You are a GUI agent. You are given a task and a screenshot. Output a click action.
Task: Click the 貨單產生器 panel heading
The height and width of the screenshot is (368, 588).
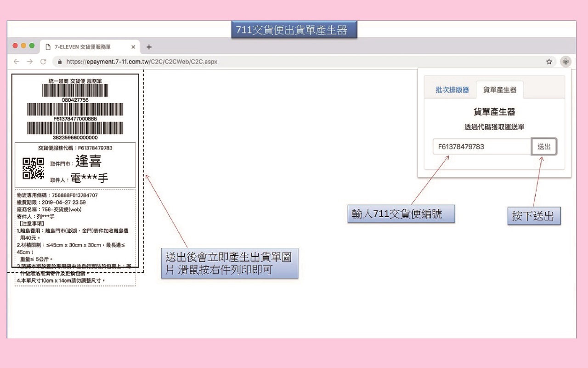tap(494, 112)
